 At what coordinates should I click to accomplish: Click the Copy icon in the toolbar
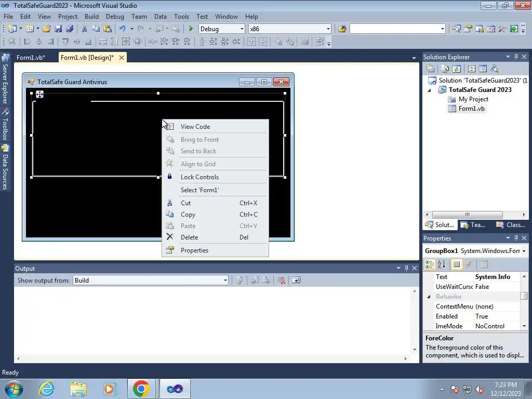(x=96, y=29)
